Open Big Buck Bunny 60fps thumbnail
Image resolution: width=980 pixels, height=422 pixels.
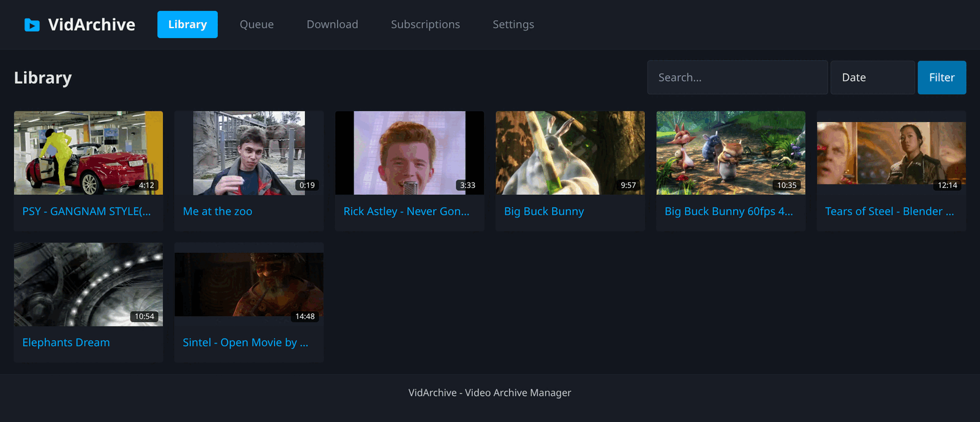[x=731, y=153]
